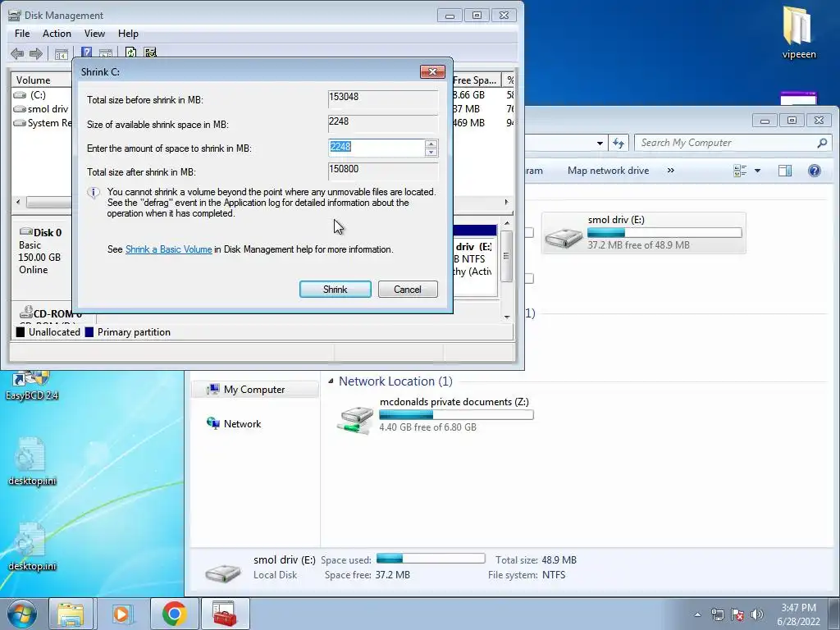Click the Free Spa... column header
Image resolution: width=840 pixels, height=630 pixels.
[x=477, y=80]
